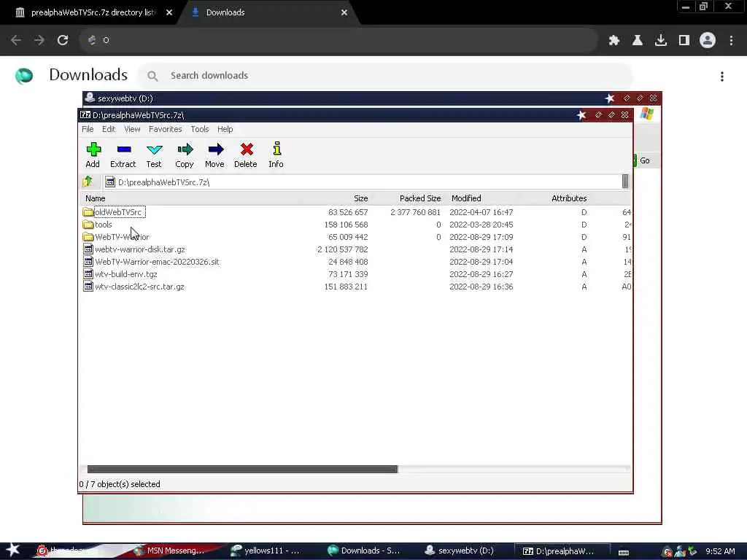
Task: Go up one folder level arrow
Action: [88, 182]
